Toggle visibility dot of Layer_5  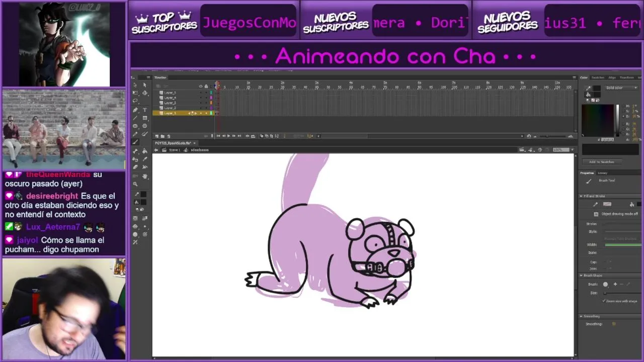201,93
